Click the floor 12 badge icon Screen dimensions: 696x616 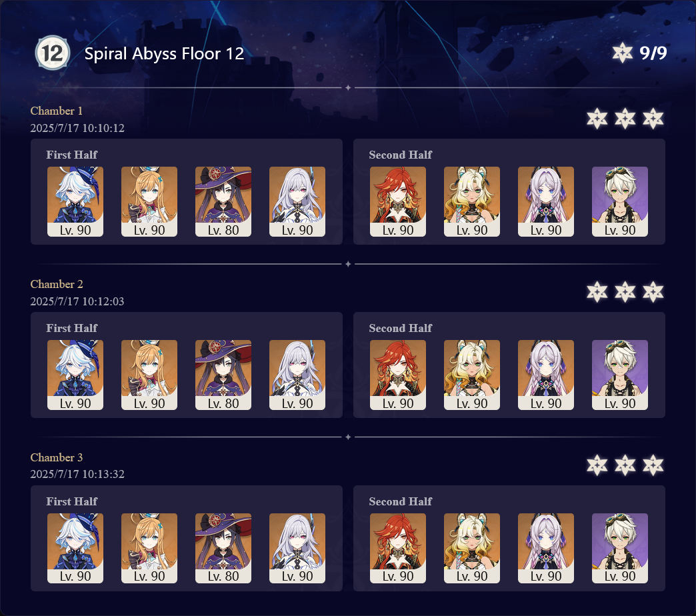(x=53, y=53)
